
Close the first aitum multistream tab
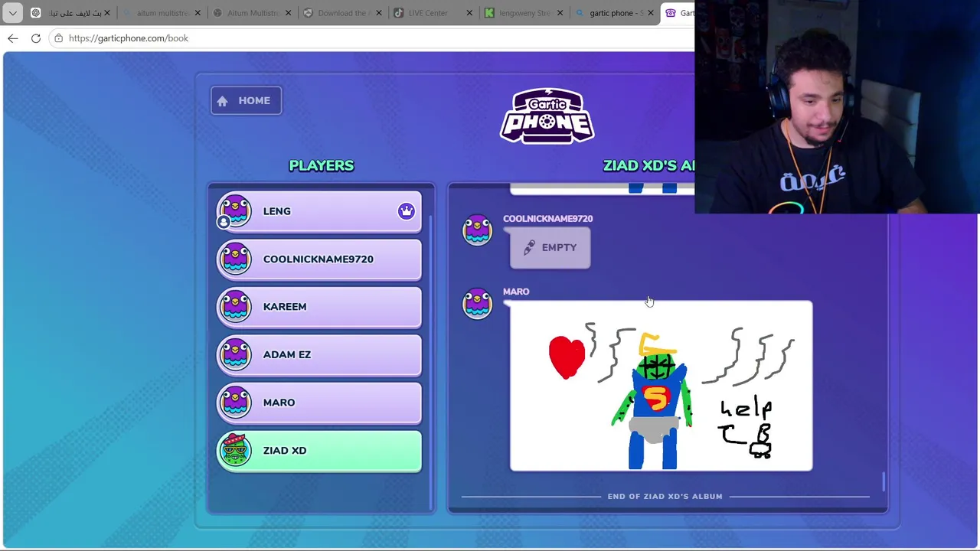point(198,13)
